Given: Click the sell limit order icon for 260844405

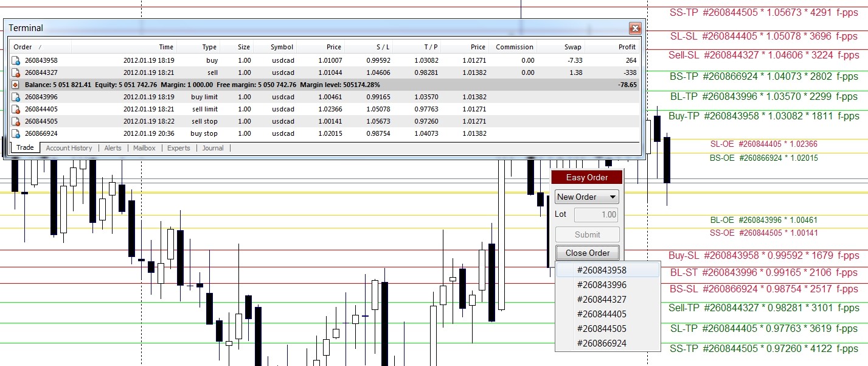Looking at the screenshot, I should click(x=15, y=109).
